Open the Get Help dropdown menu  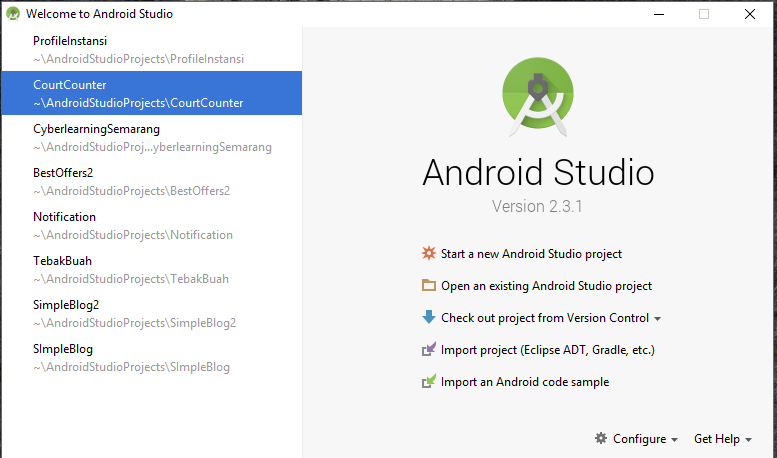point(723,439)
